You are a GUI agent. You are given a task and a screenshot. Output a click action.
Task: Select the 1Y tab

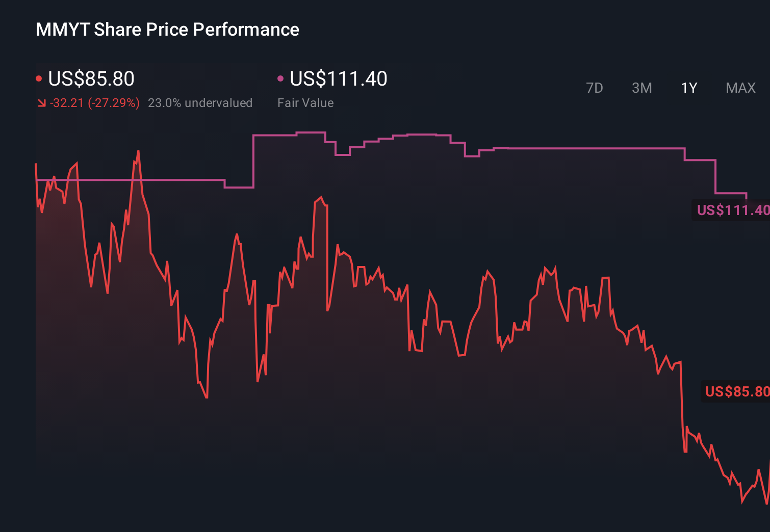688,88
